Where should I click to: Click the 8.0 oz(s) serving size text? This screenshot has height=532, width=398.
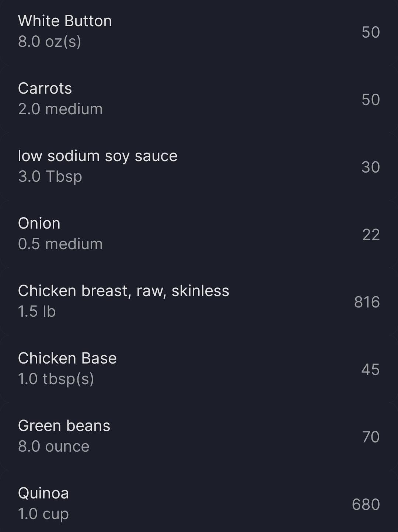(49, 41)
